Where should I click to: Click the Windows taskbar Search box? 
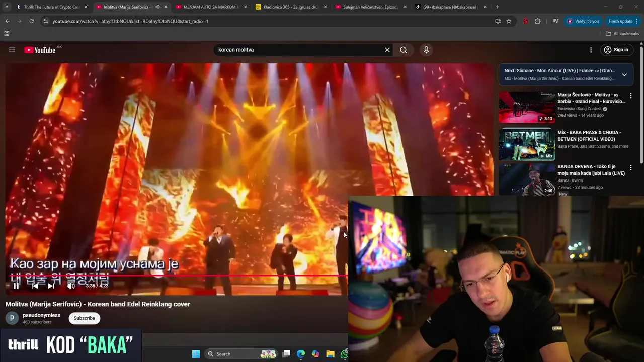pos(242,354)
